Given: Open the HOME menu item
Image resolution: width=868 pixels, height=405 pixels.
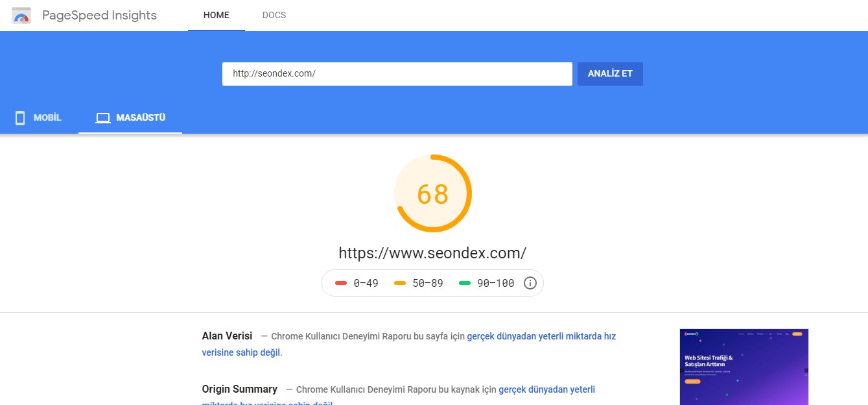Looking at the screenshot, I should 217,15.
